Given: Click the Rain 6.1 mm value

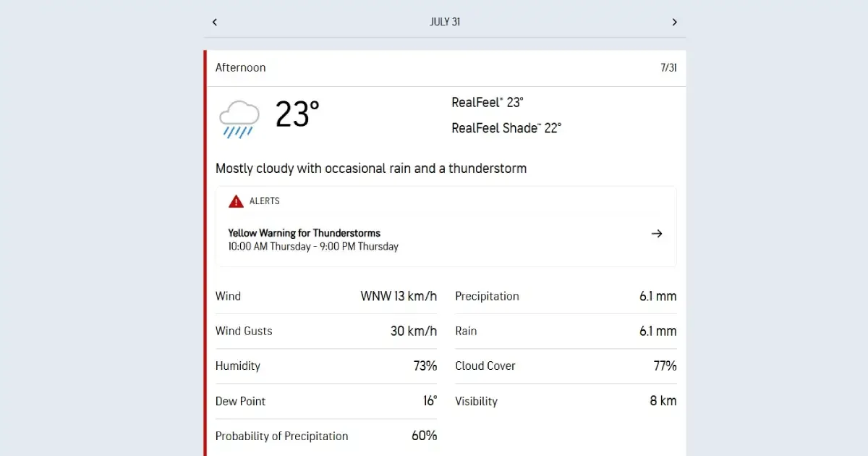Looking at the screenshot, I should (x=658, y=331).
